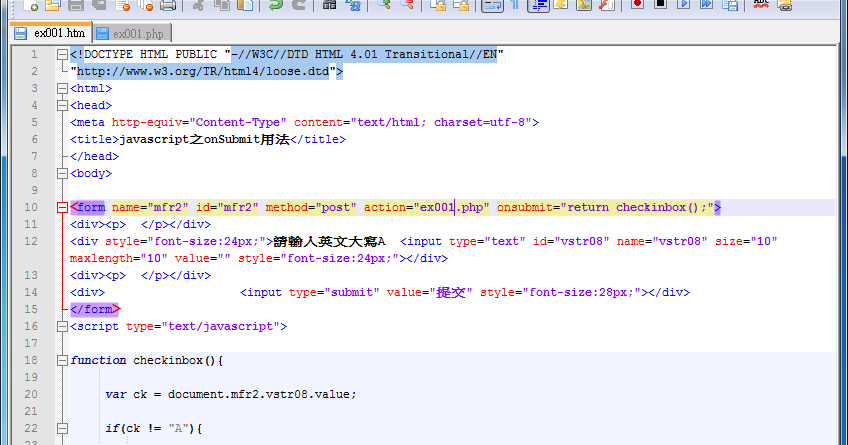Enable synchronized horizontal scrolling

(460, 5)
